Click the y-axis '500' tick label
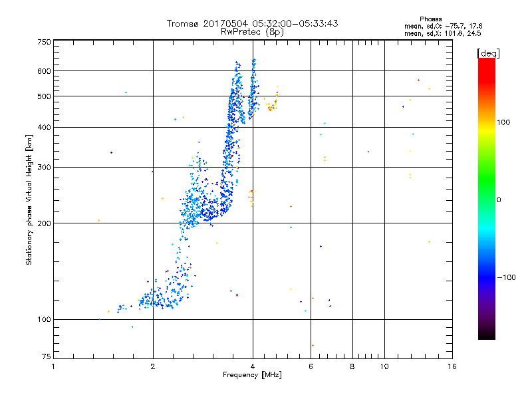The image size is (532, 399). [x=44, y=96]
